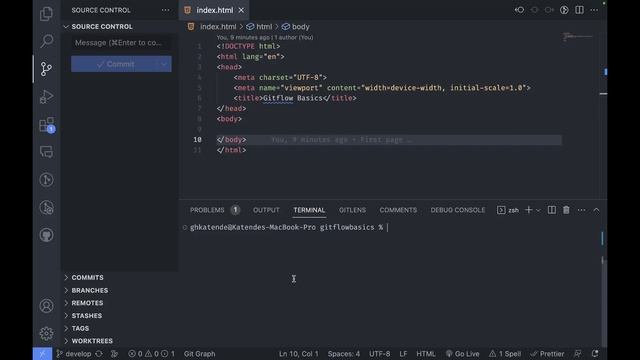
Task: Add a new terminal with plus icon
Action: (x=529, y=210)
